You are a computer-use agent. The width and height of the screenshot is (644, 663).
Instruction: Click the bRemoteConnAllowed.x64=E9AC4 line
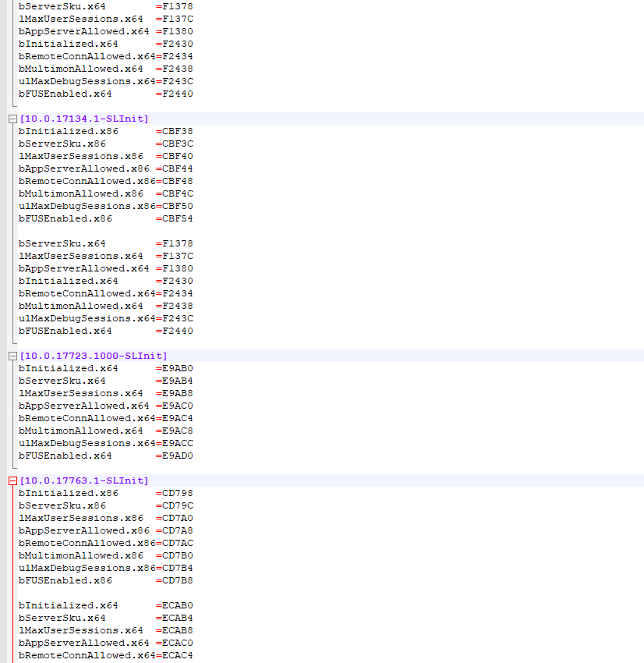pos(105,419)
